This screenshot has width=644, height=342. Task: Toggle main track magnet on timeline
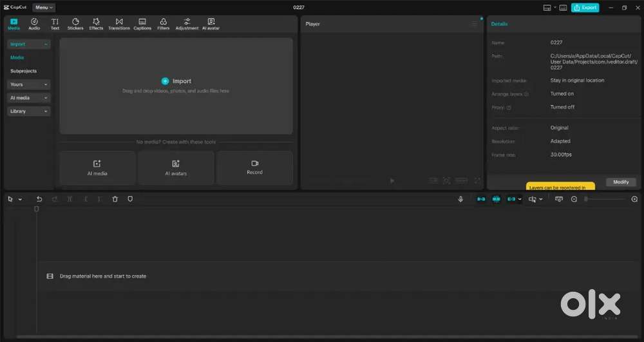[x=481, y=199]
